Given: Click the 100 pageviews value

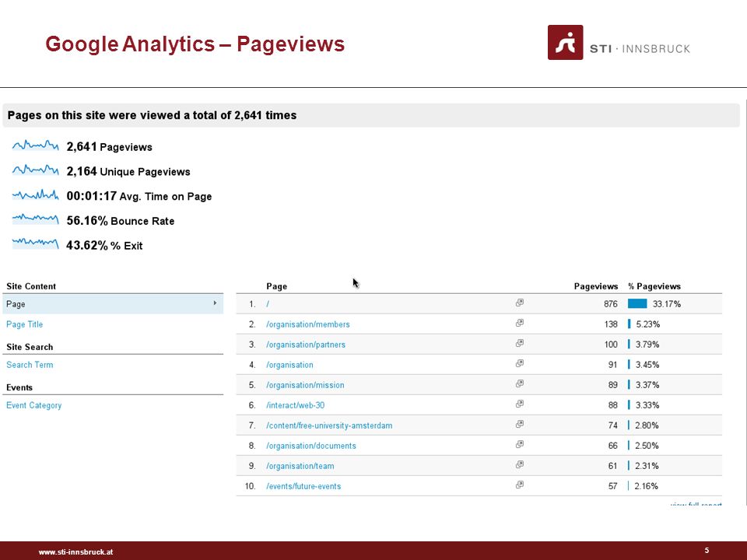Looking at the screenshot, I should click(611, 345).
